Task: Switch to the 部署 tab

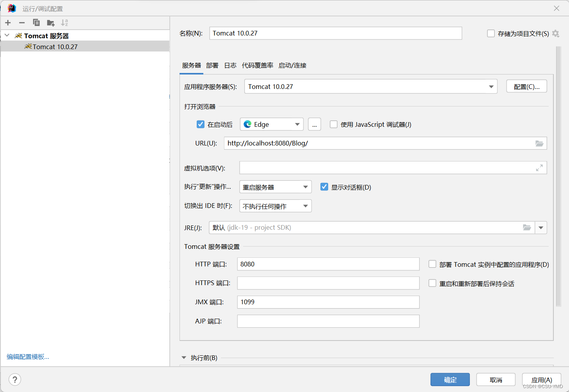Action: coord(212,66)
